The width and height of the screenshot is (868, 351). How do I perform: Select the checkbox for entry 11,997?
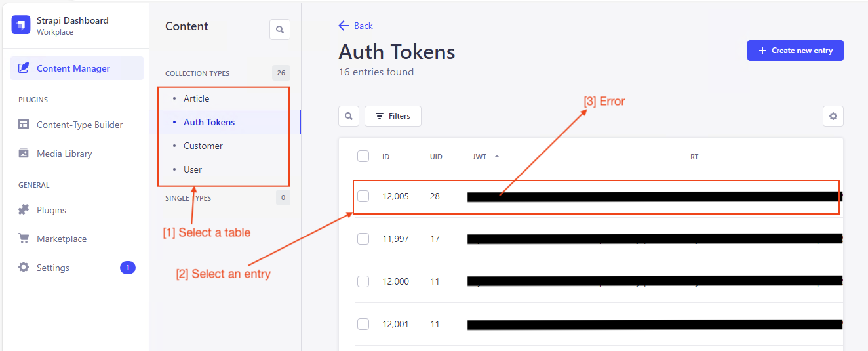pos(363,239)
